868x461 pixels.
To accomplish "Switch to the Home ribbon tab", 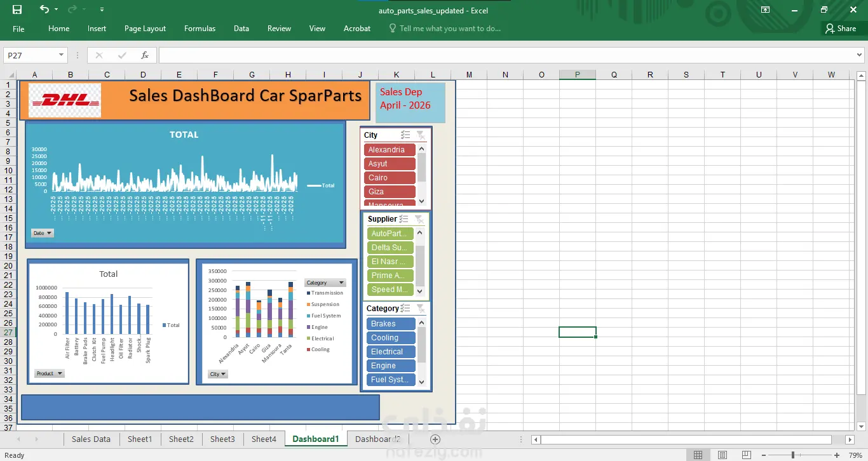I will (59, 29).
